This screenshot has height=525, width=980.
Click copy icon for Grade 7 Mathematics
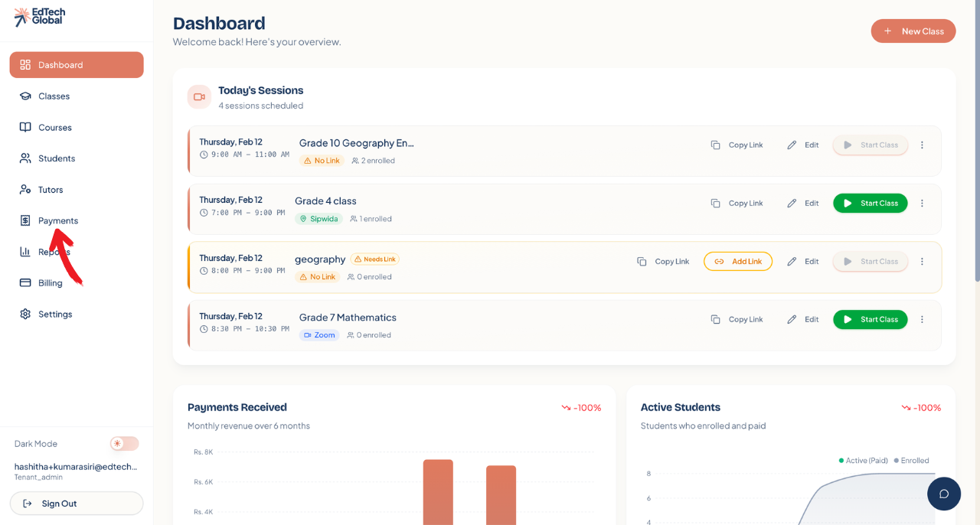[x=715, y=320]
